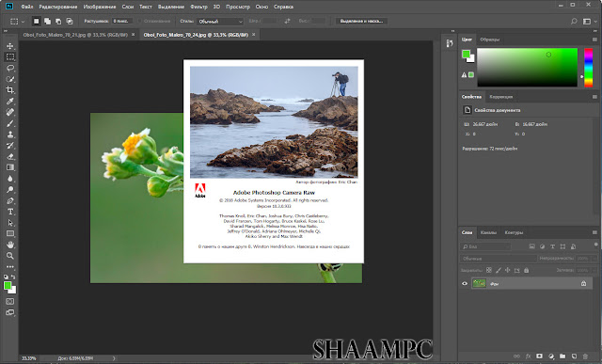Select the Zoom magnifier tool
Viewport: 602px width, 364px height.
[10, 256]
